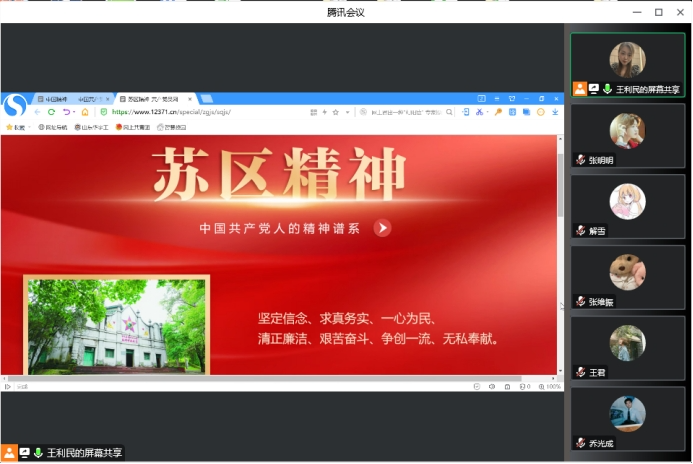693x464 pixels.
Task: Click the muted microphone icon for 乔光成
Action: [x=580, y=443]
